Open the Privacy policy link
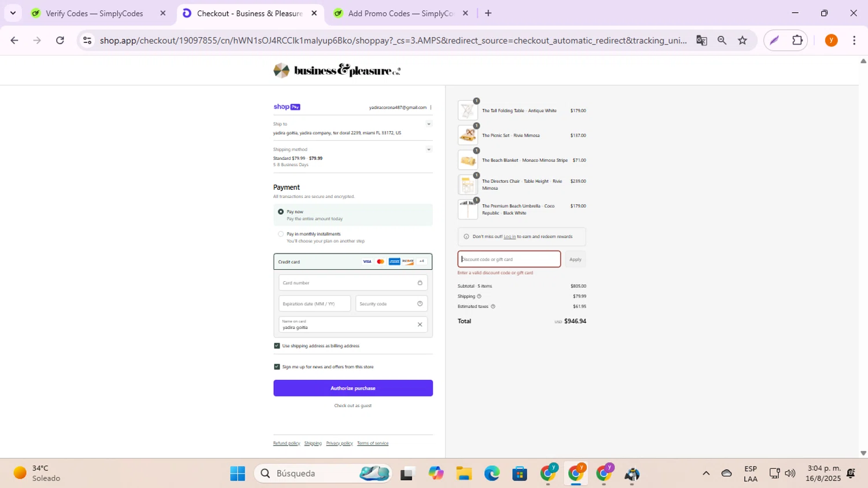 pos(340,443)
